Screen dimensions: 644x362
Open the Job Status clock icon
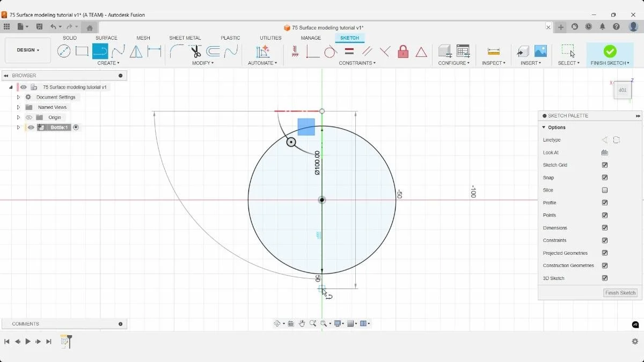(x=589, y=27)
